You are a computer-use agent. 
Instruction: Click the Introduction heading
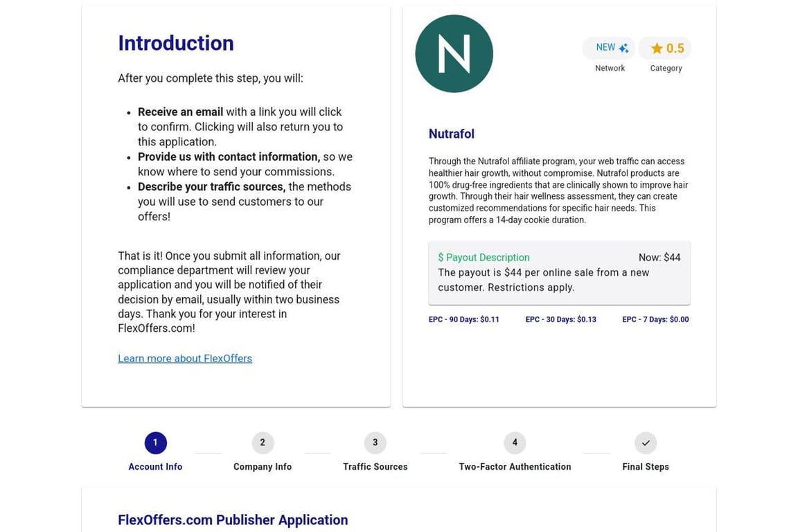(x=175, y=43)
